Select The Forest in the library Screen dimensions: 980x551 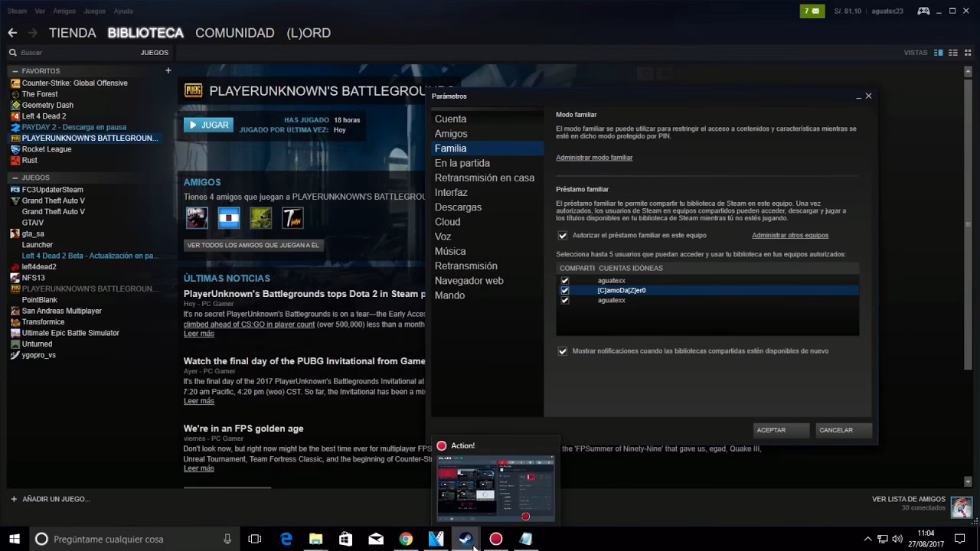click(x=40, y=94)
